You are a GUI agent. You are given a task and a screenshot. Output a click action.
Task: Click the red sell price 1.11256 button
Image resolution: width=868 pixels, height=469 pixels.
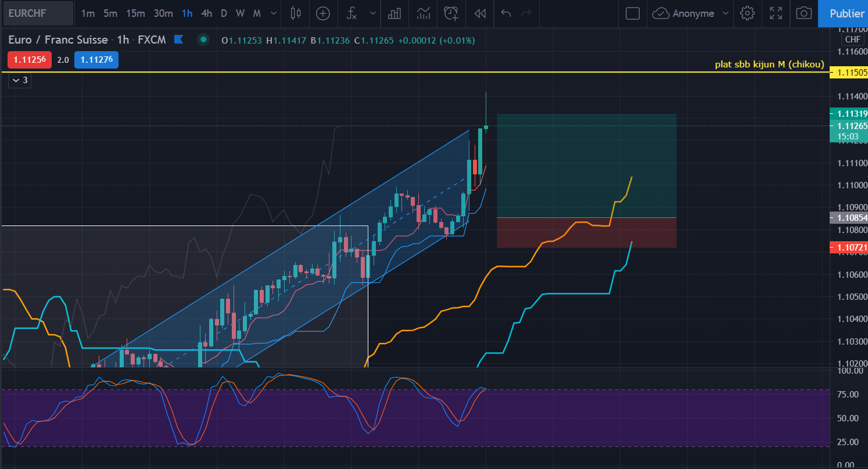(x=30, y=59)
